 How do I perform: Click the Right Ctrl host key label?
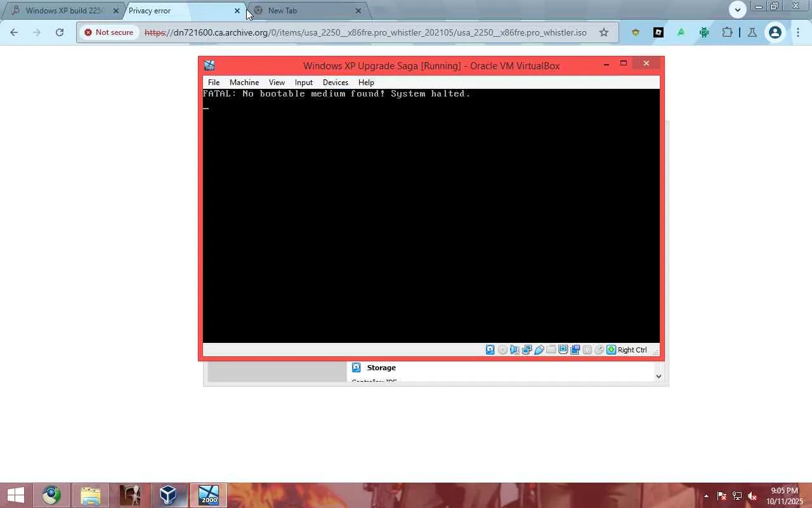click(x=632, y=350)
